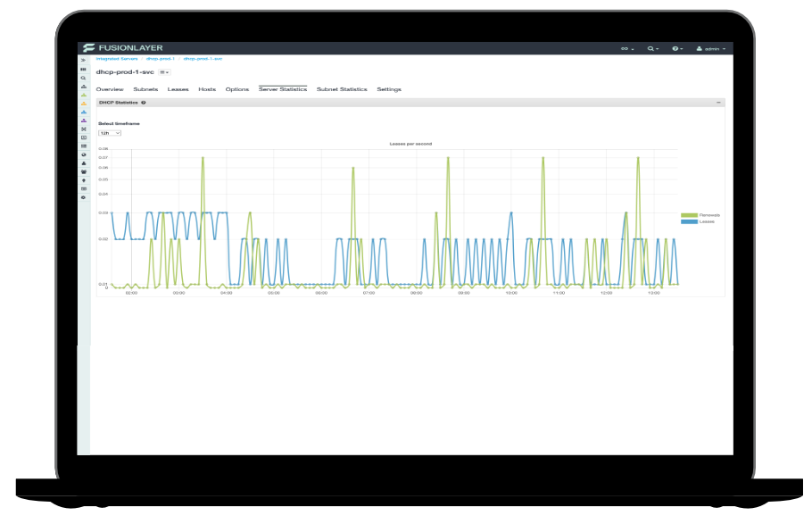Click the dhcp-prod-1 breadcrumb link
This screenshot has width=812, height=524.
tap(161, 59)
